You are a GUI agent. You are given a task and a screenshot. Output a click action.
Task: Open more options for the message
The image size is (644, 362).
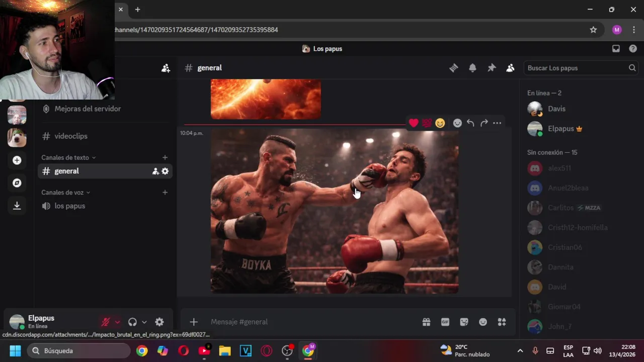coord(497,123)
